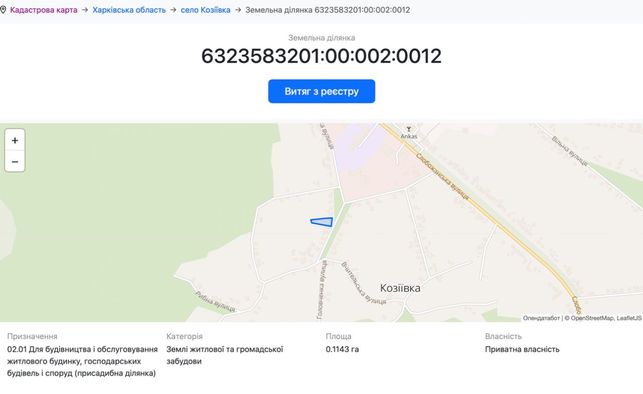Click the Слобожанська вулиця road label
643x394 pixels.
point(442,176)
